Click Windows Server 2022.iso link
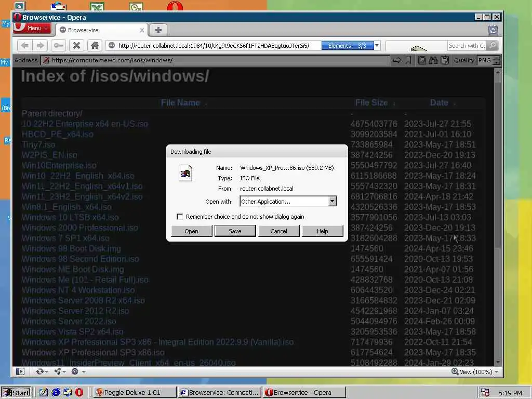This screenshot has height=399, width=532. pyautogui.click(x=69, y=321)
